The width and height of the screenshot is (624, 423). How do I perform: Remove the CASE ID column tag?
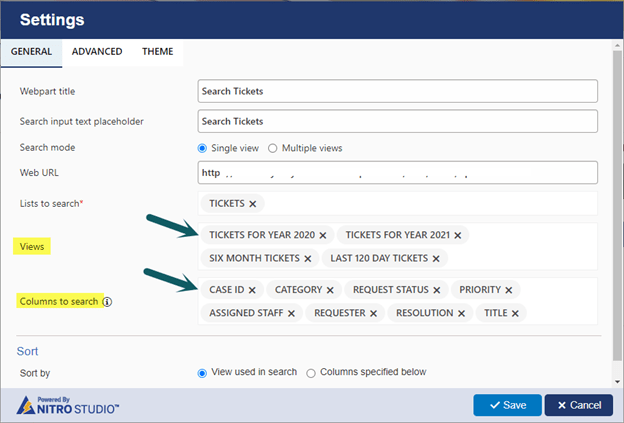[x=252, y=290]
